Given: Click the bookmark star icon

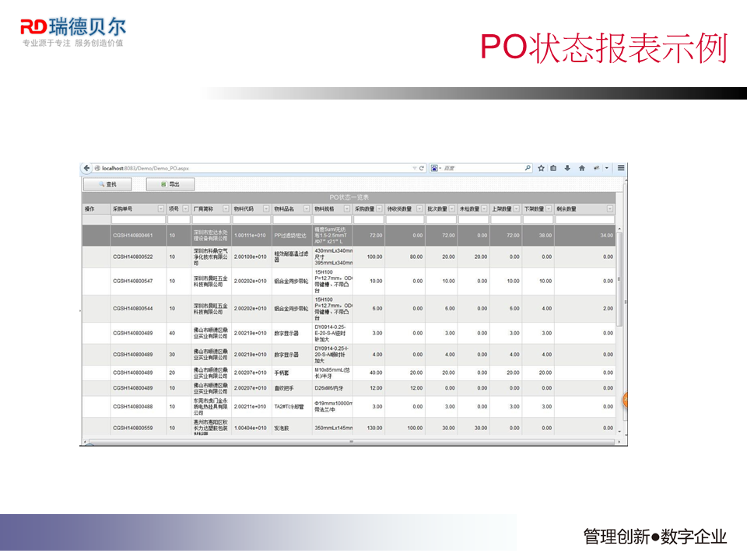Looking at the screenshot, I should 541,168.
